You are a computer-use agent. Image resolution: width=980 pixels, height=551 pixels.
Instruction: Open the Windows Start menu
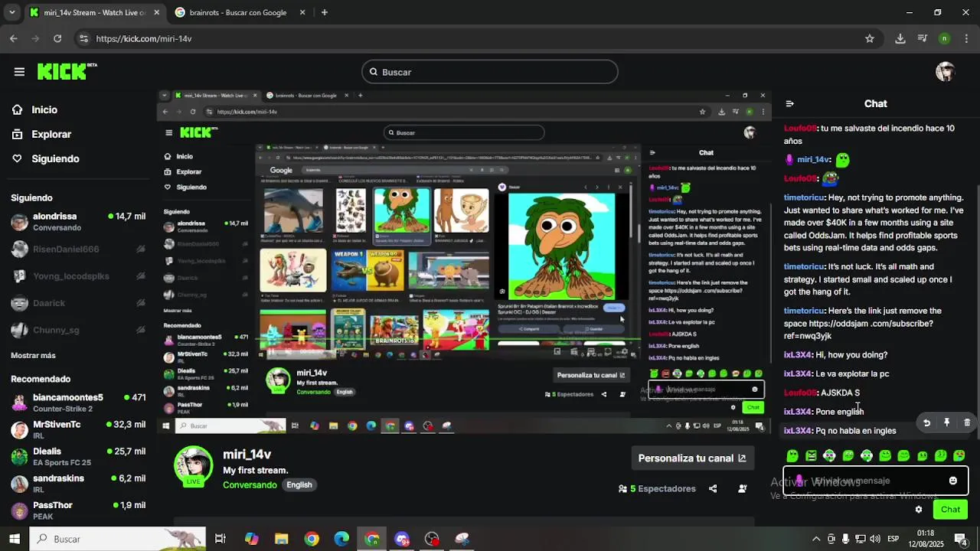pyautogui.click(x=14, y=539)
